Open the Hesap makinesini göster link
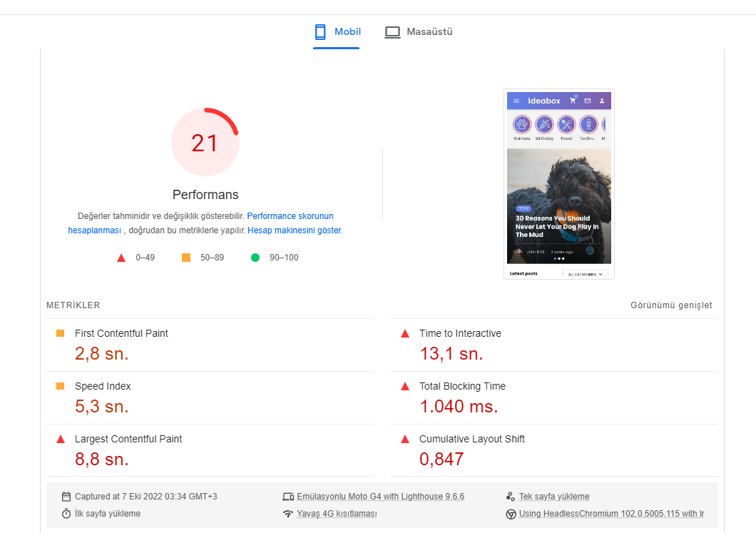Viewport: 756px width, 533px height. (x=294, y=230)
